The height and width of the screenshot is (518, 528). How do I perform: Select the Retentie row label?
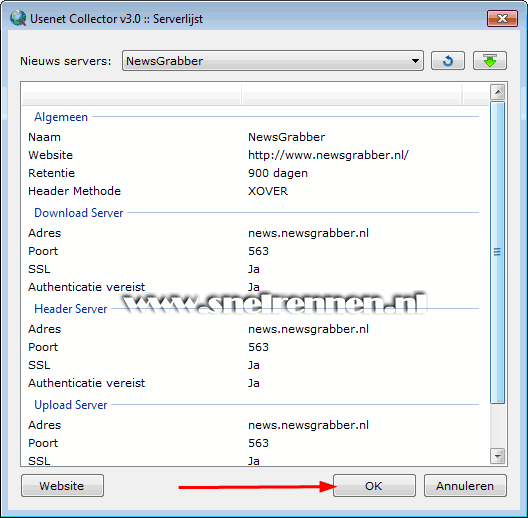[x=52, y=173]
